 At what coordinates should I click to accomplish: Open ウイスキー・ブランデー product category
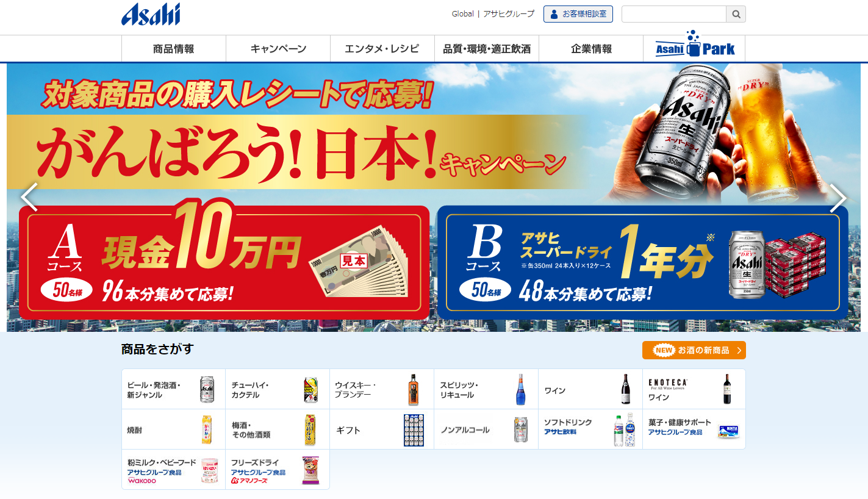click(381, 389)
